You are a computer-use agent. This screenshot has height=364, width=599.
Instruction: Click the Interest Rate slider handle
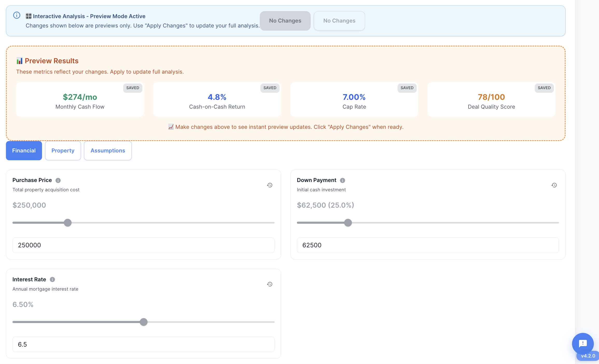[x=143, y=322]
